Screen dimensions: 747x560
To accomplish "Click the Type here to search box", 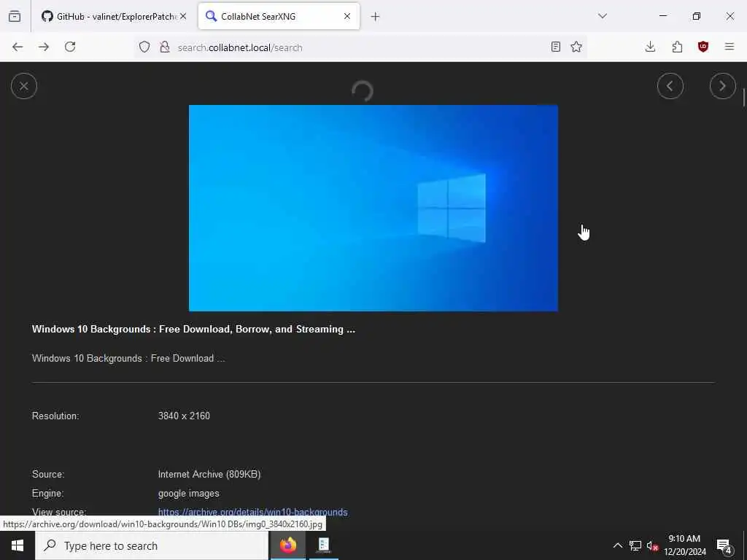I will point(152,545).
